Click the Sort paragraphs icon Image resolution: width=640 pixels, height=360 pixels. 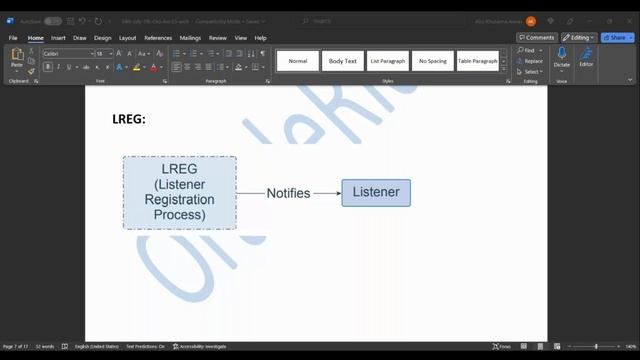(251, 53)
